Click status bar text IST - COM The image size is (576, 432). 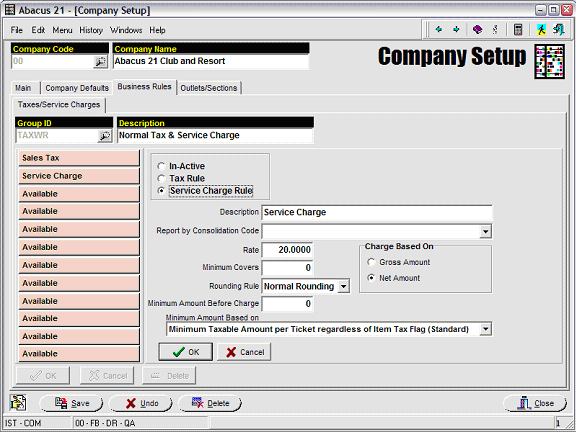23,423
